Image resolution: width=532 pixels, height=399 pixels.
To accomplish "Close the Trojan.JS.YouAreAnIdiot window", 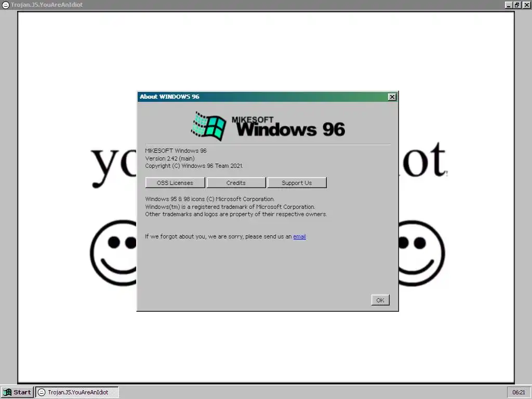I will [x=526, y=5].
